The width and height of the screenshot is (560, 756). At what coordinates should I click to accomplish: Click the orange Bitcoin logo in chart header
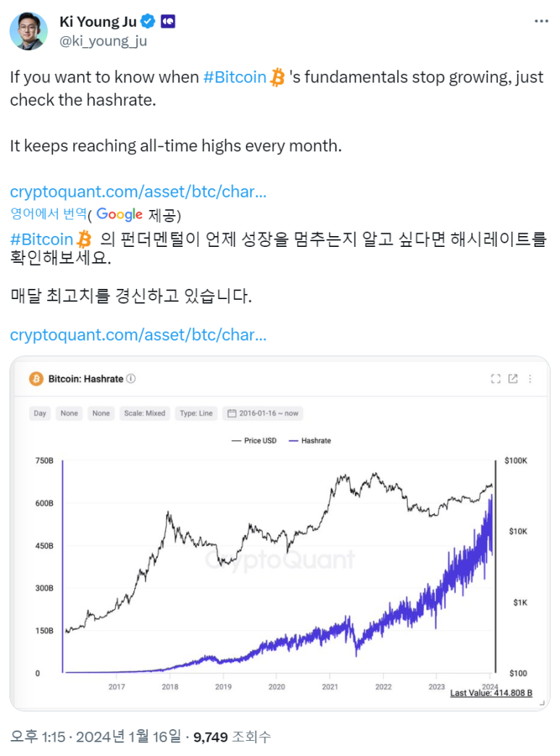click(x=36, y=379)
